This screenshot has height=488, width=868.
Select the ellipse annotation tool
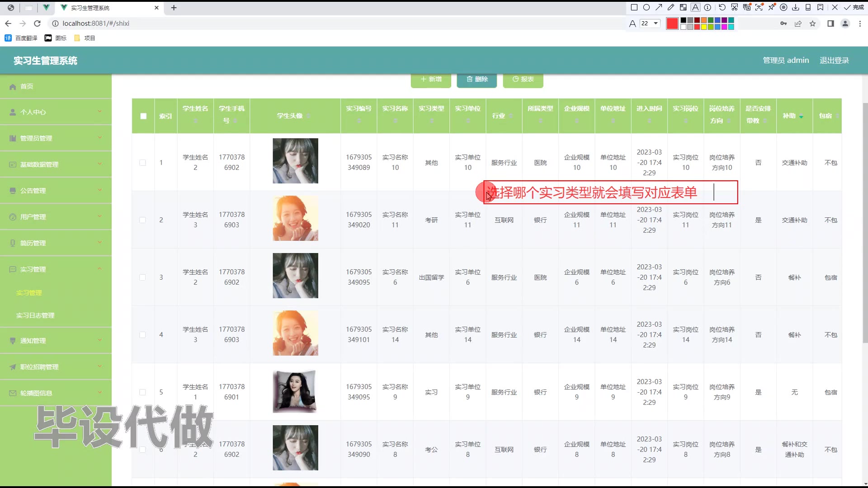(x=646, y=7)
